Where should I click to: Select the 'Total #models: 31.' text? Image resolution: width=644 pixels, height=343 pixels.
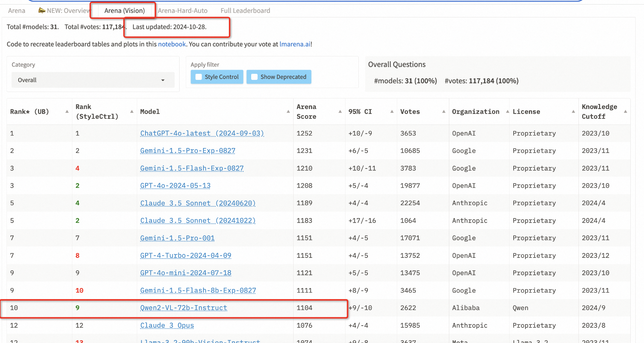pyautogui.click(x=33, y=27)
